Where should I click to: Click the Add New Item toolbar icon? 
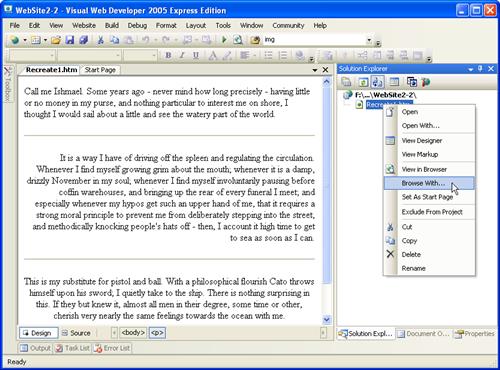(36, 40)
